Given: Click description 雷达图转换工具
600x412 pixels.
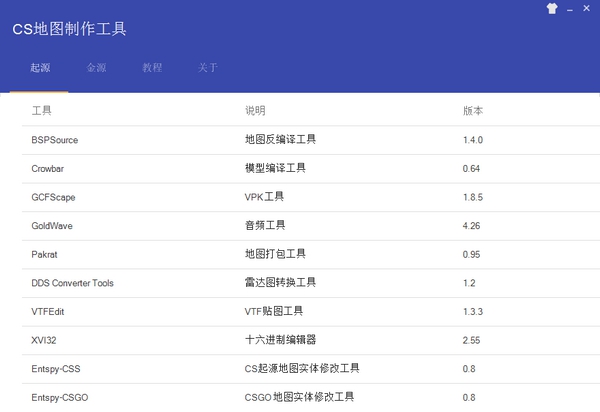Looking at the screenshot, I should coord(280,282).
